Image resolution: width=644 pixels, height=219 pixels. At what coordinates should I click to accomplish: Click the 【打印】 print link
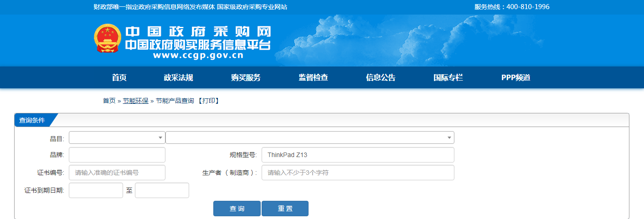208,101
